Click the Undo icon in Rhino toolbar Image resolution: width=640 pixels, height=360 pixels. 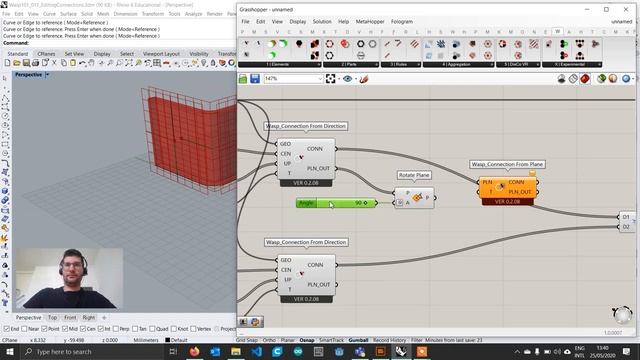82,63
